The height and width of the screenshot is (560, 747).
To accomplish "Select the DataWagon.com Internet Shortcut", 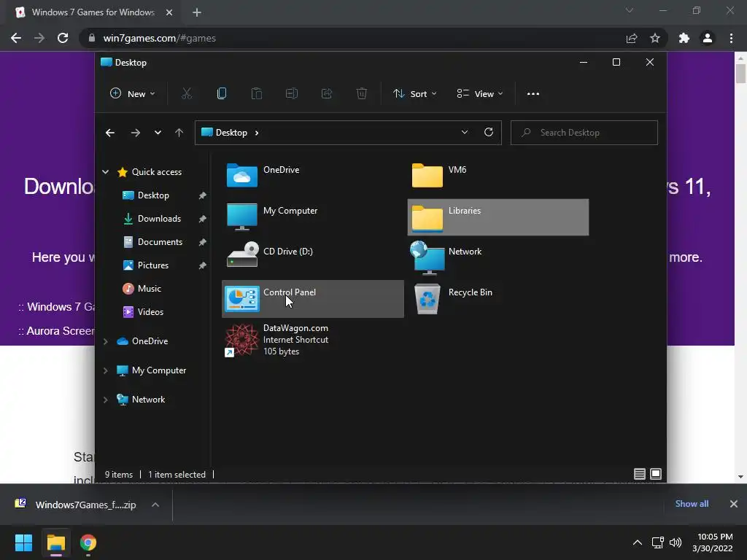I will pos(312,340).
